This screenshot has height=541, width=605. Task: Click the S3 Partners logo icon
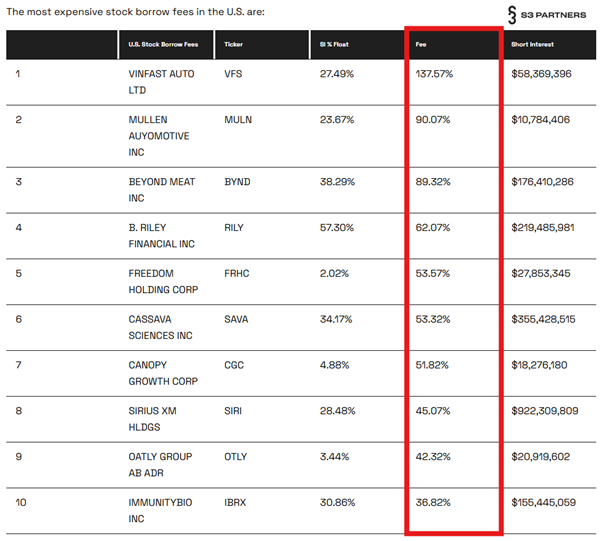tap(514, 15)
